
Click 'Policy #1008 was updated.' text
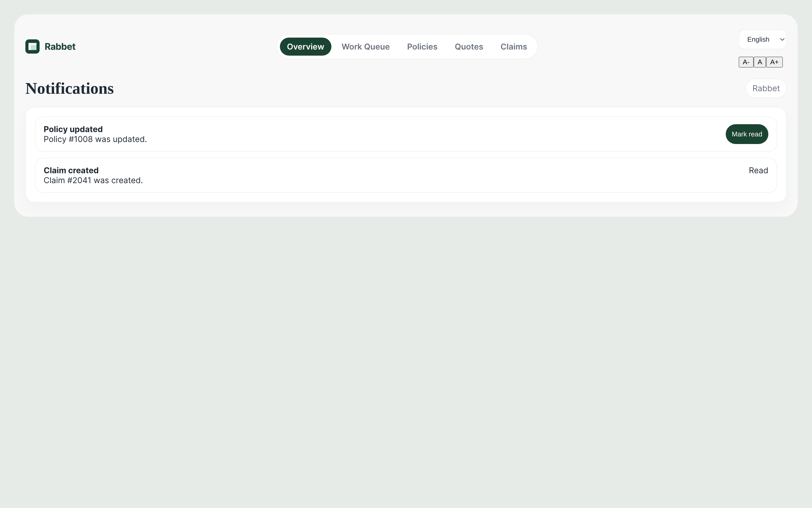pyautogui.click(x=95, y=139)
